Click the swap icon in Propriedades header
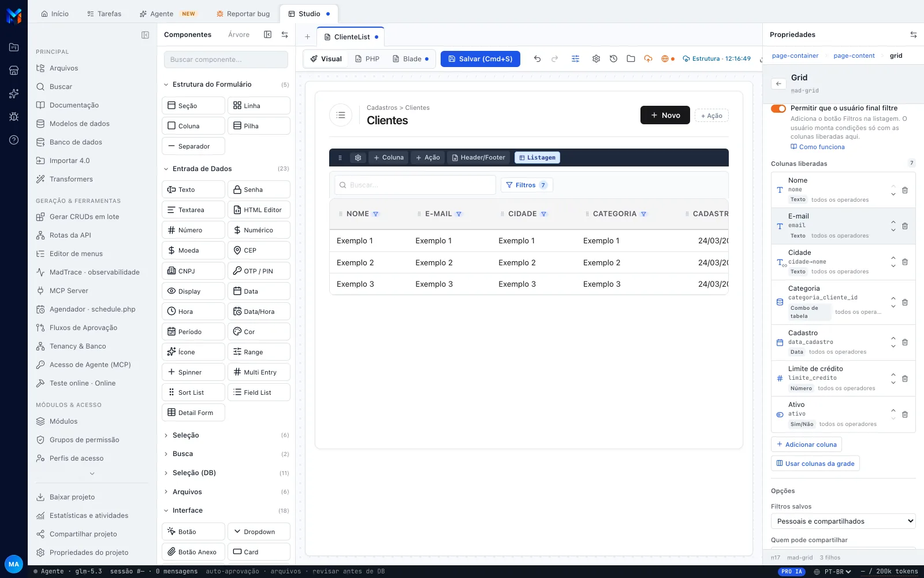924x578 pixels. pos(913,35)
